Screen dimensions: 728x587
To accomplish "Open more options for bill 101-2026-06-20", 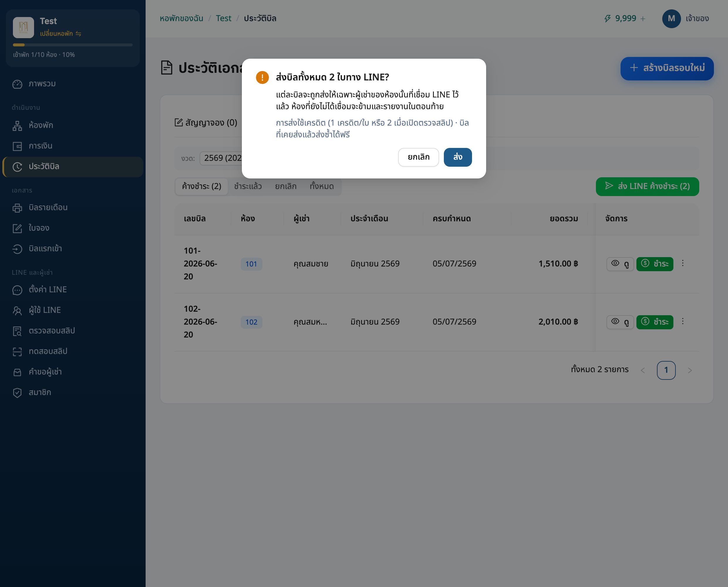I will click(682, 263).
